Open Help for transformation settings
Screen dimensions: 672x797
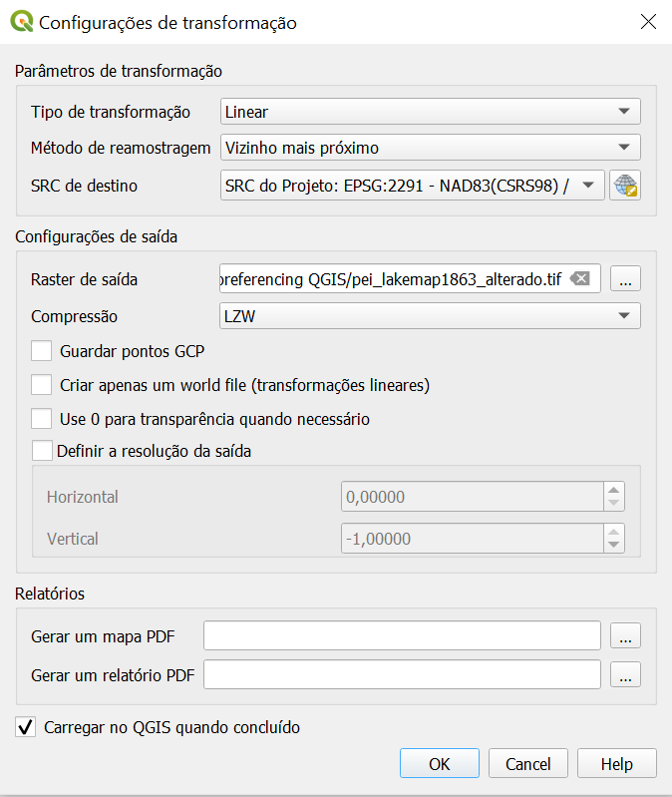616,764
